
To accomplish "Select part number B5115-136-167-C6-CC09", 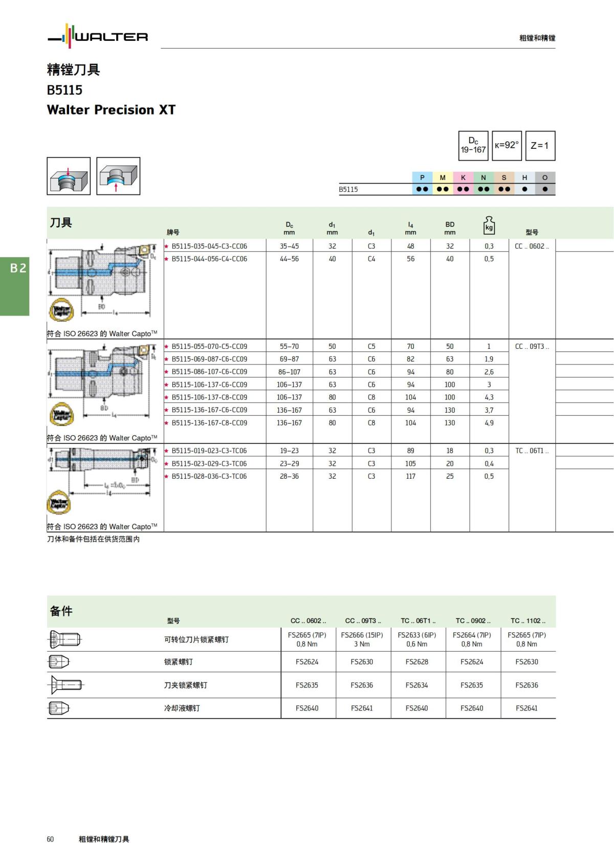I will pos(209,410).
